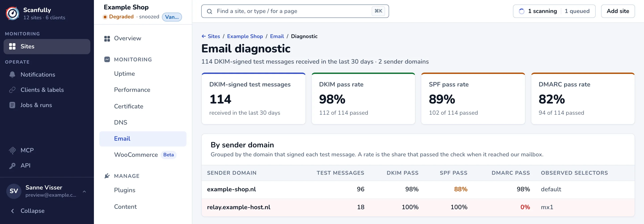Screen dimensions: 644x224
Task: Click the API key icon
Action: click(x=12, y=166)
